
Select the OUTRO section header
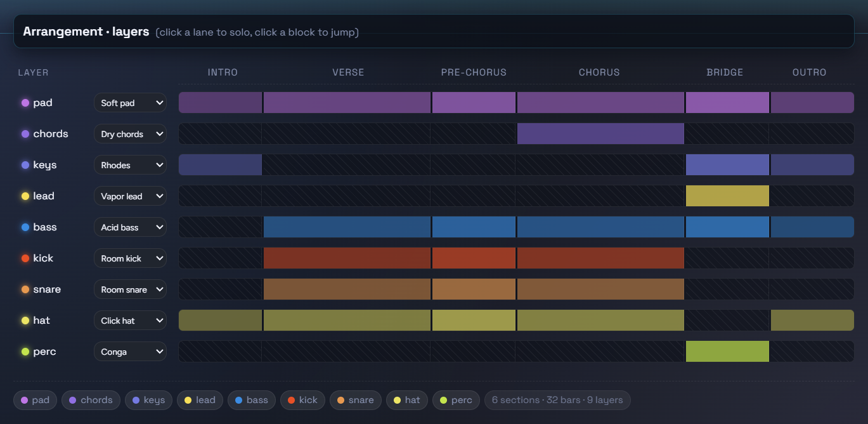point(809,72)
